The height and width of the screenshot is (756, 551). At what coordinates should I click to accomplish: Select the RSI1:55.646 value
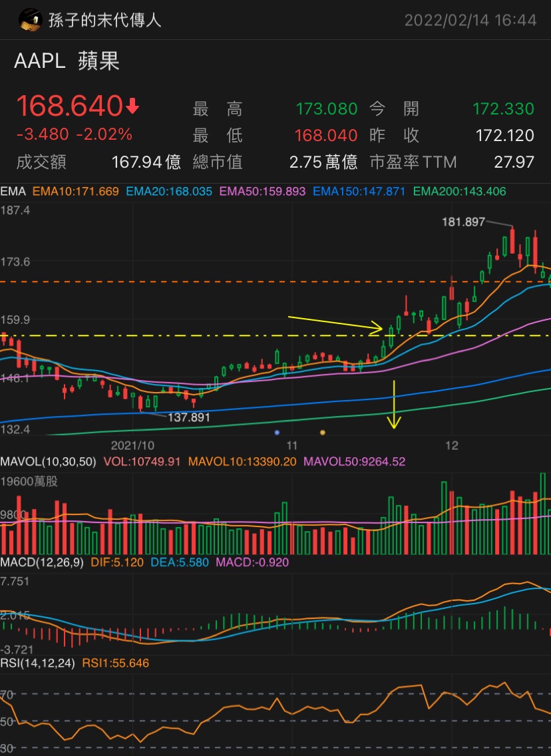[x=116, y=663]
